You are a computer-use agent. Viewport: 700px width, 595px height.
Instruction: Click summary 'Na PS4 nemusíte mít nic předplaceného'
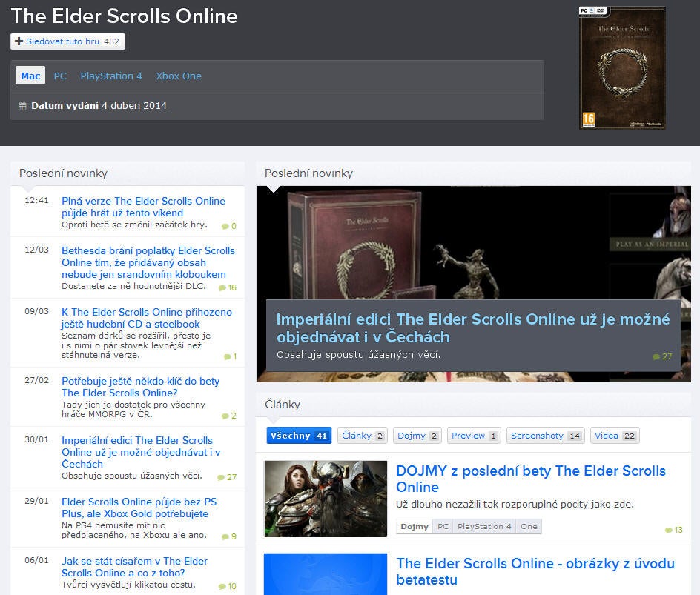(x=134, y=531)
